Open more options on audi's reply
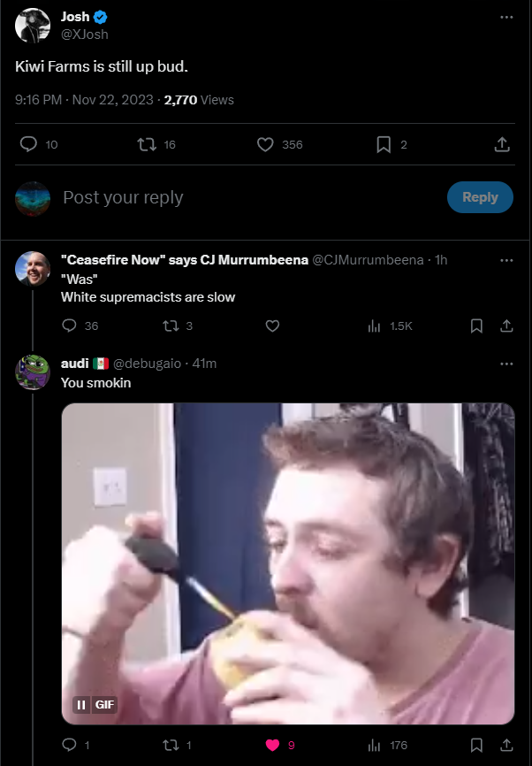The height and width of the screenshot is (766, 532). point(506,364)
